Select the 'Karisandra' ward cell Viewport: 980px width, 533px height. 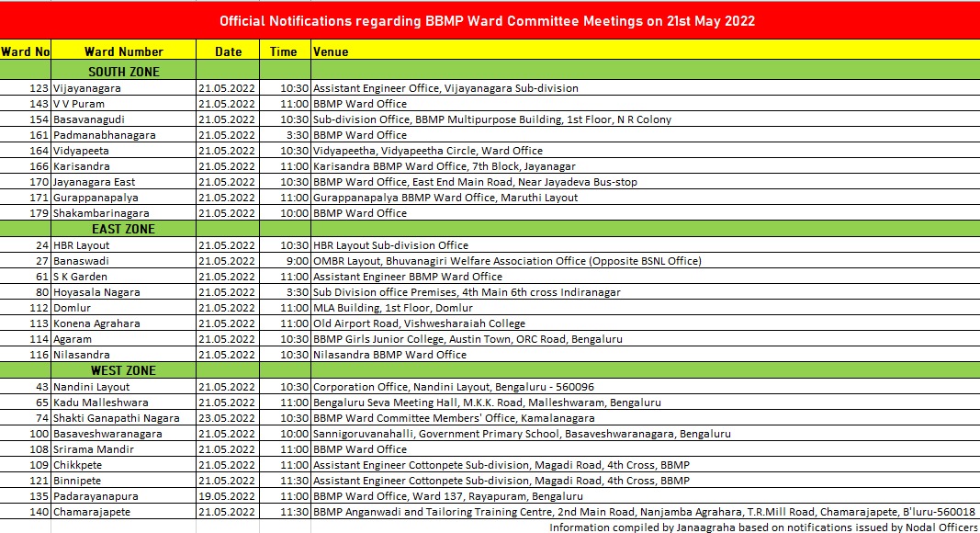(124, 166)
